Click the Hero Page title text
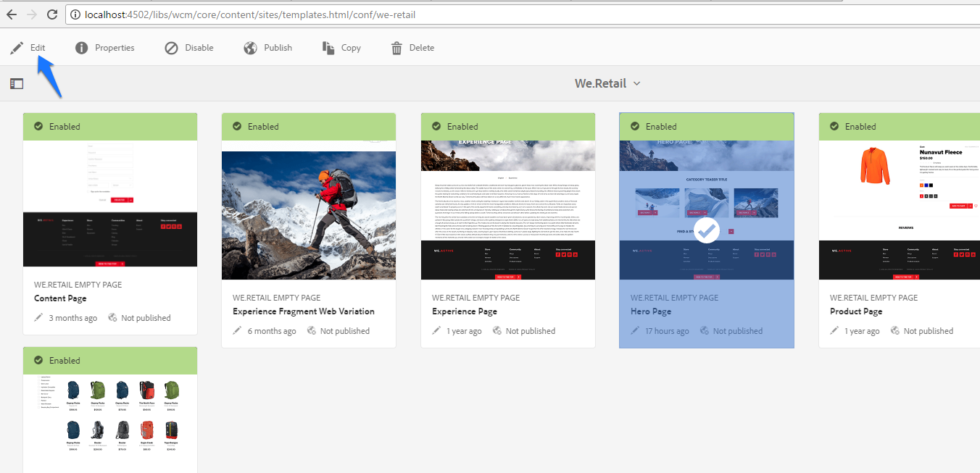The image size is (980, 473). coord(651,311)
